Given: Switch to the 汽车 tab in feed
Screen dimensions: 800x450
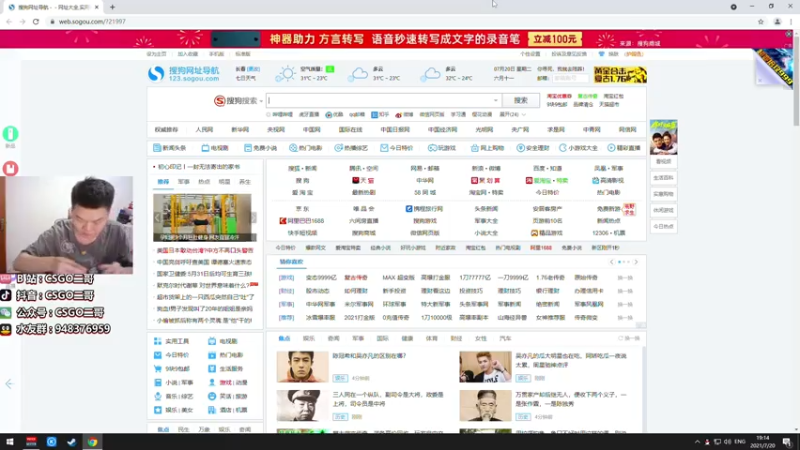Looking at the screenshot, I should point(505,338).
